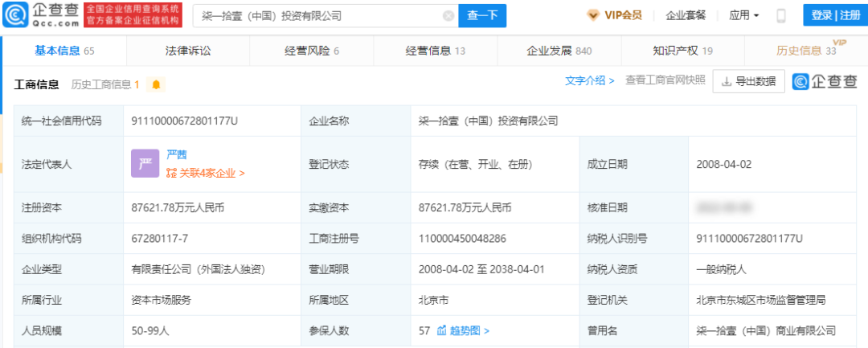868x348 pixels.
Task: Click the Qcc.com logo icon
Action: (14, 15)
